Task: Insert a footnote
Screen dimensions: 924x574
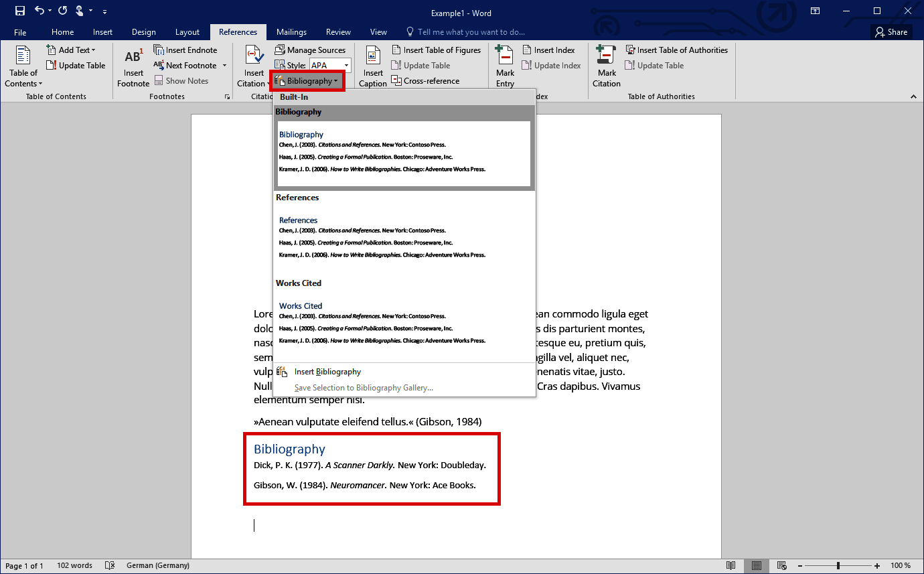Action: point(133,65)
